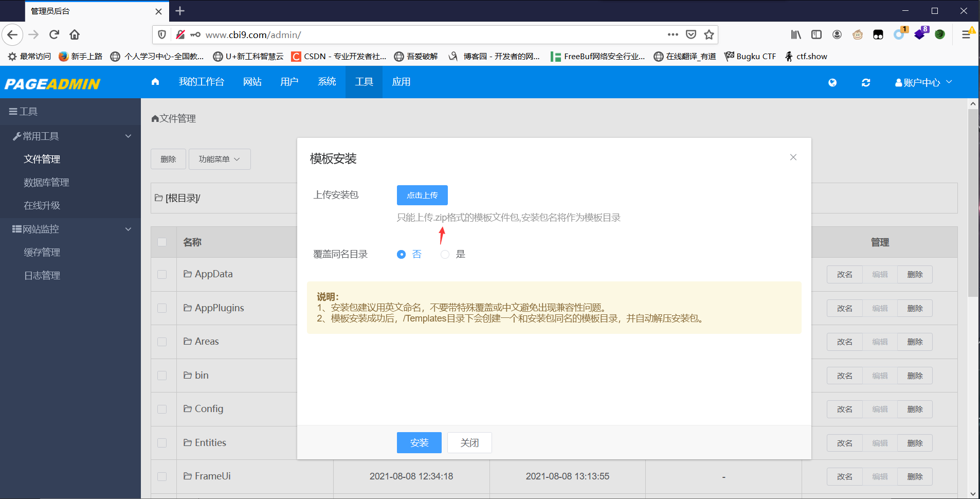This screenshot has width=980, height=499.
Task: Click the monkey extension icon
Action: click(x=858, y=34)
